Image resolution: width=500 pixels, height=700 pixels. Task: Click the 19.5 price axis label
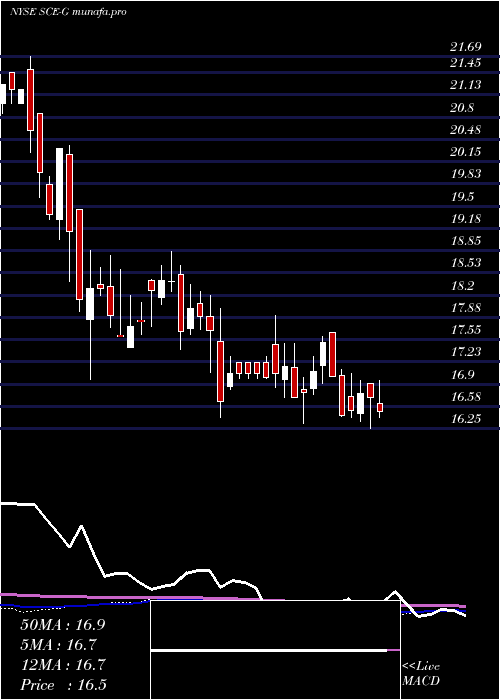point(463,197)
